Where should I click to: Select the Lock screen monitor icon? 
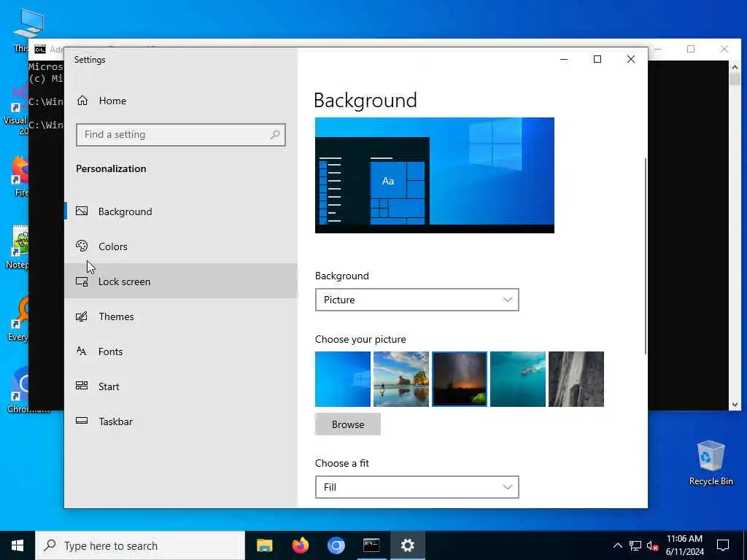click(82, 281)
